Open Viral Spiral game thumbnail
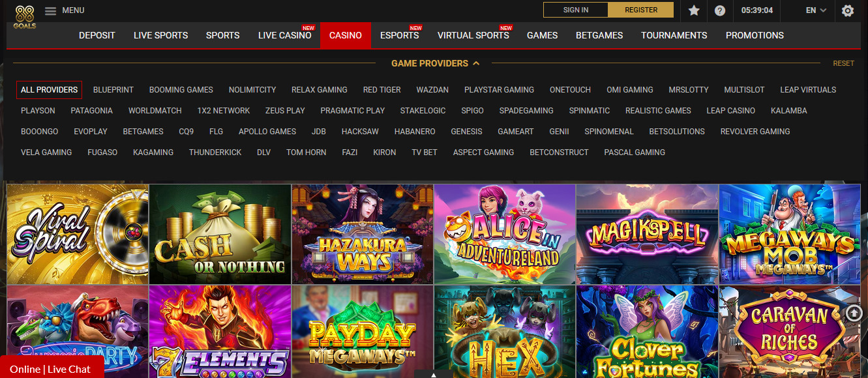Screen dimensions: 868x378 [x=78, y=234]
